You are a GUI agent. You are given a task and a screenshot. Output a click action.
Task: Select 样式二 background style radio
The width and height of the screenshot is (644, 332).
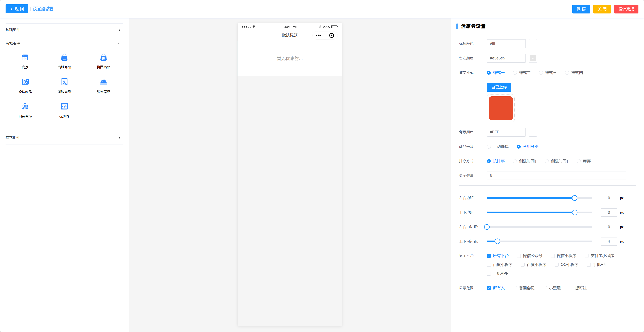(x=515, y=73)
